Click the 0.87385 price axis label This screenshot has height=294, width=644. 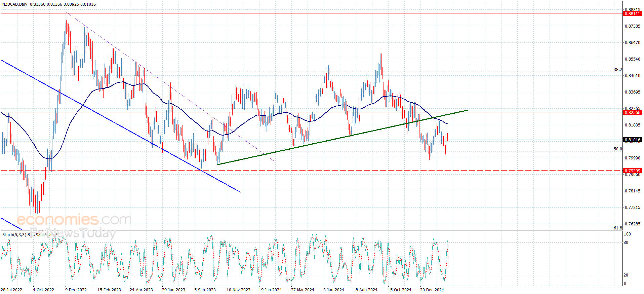point(632,26)
